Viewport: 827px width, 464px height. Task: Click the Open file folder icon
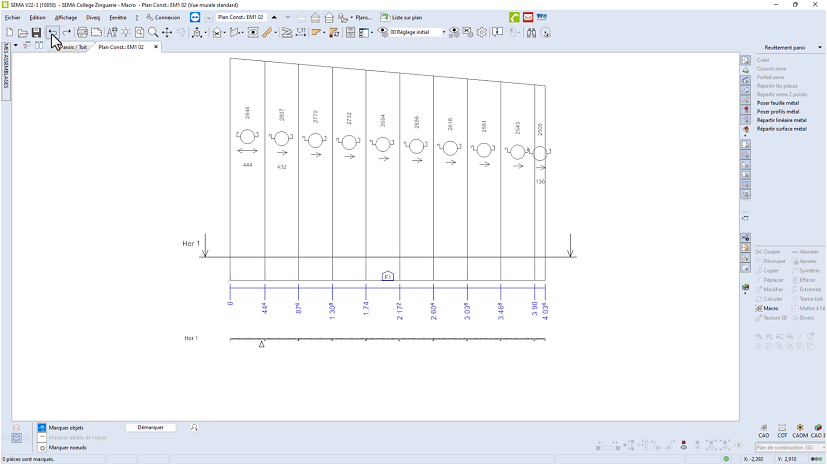coord(22,33)
